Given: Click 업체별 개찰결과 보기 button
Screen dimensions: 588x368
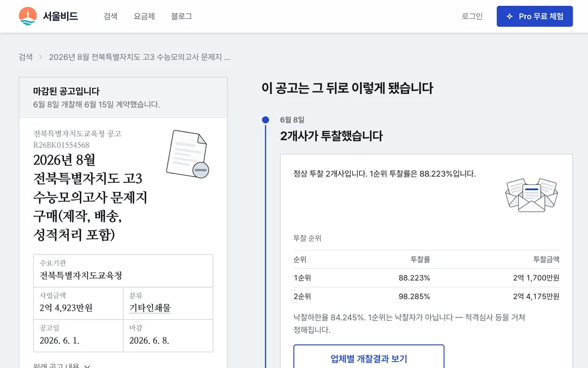Looking at the screenshot, I should [x=369, y=358].
